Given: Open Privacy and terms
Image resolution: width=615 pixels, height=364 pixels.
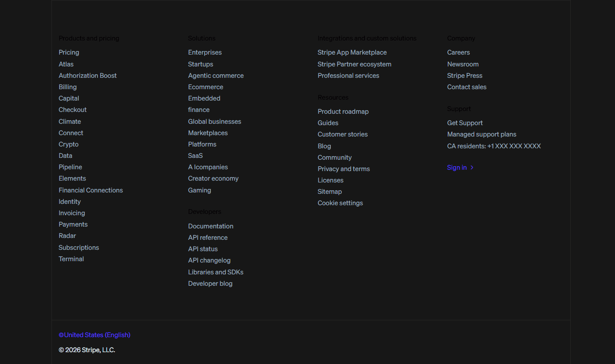Looking at the screenshot, I should [x=343, y=169].
